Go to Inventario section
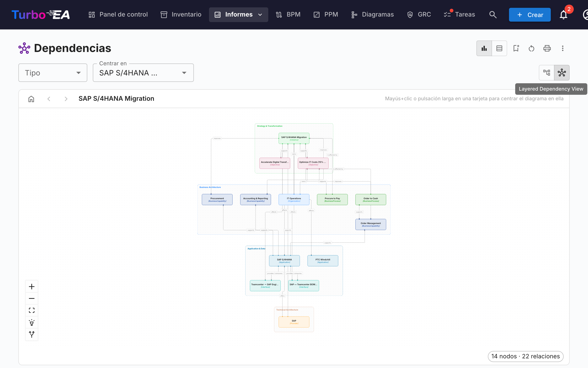Viewport: 588px width, 368px height. pyautogui.click(x=181, y=14)
